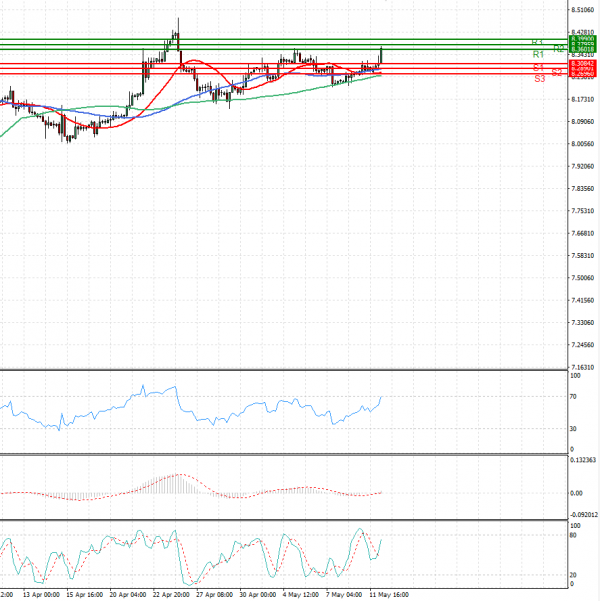Click the 13 Apr 00:00 time label

pos(41,595)
